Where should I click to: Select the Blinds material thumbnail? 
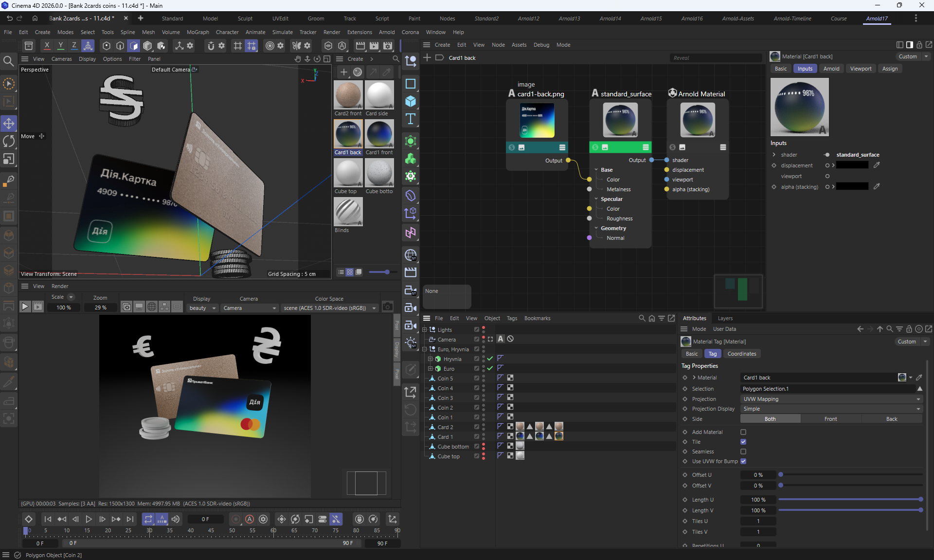coord(348,212)
